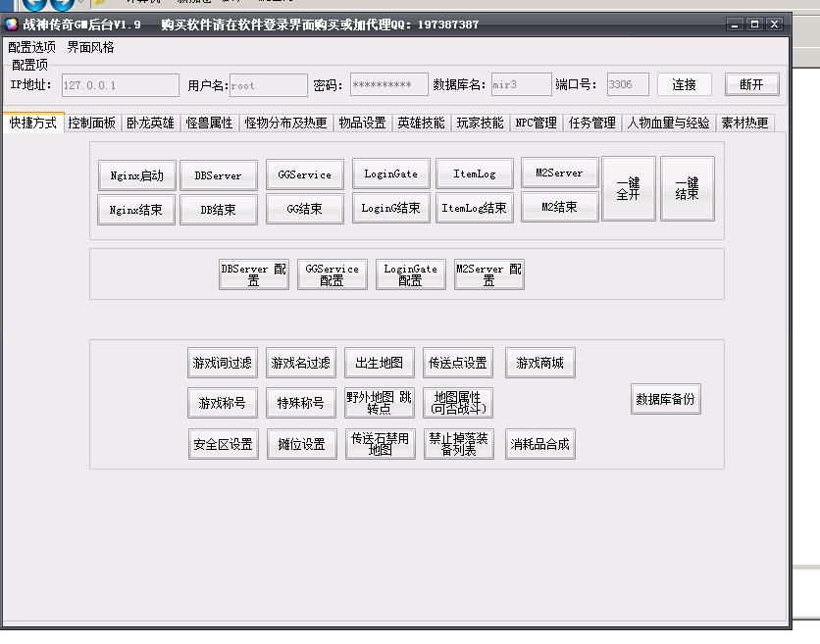Screen dimensions: 820x644
Task: Click the M2Server start button
Action: (559, 173)
